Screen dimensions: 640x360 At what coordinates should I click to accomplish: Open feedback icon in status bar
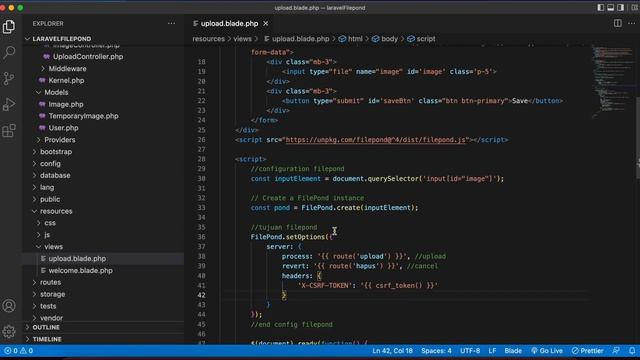[x=616, y=351]
